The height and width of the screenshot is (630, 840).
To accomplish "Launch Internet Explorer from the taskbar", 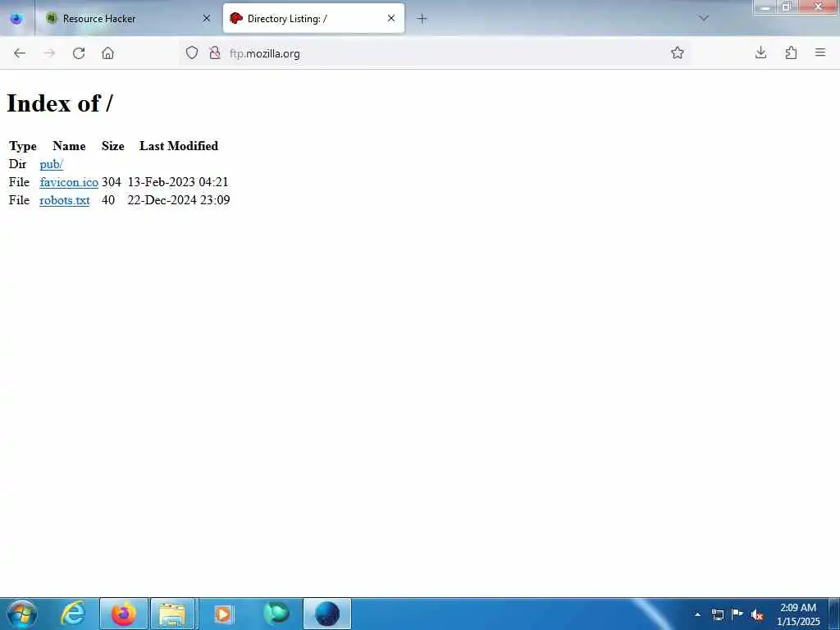I will 73,614.
